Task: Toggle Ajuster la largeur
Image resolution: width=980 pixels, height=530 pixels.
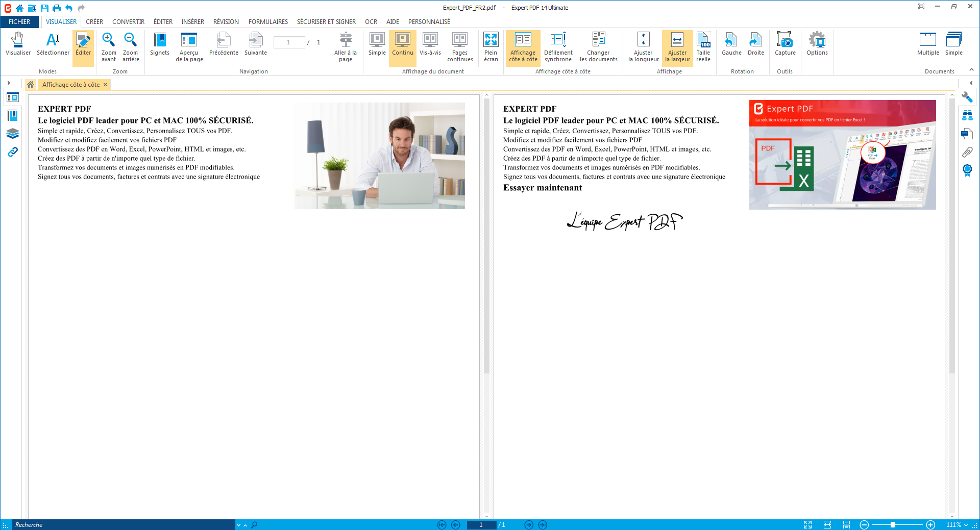Action: [x=677, y=47]
